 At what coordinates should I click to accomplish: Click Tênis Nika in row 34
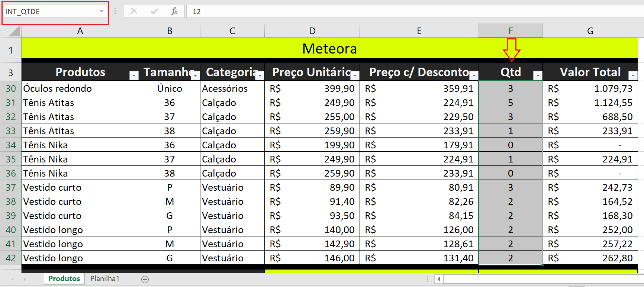click(80, 145)
